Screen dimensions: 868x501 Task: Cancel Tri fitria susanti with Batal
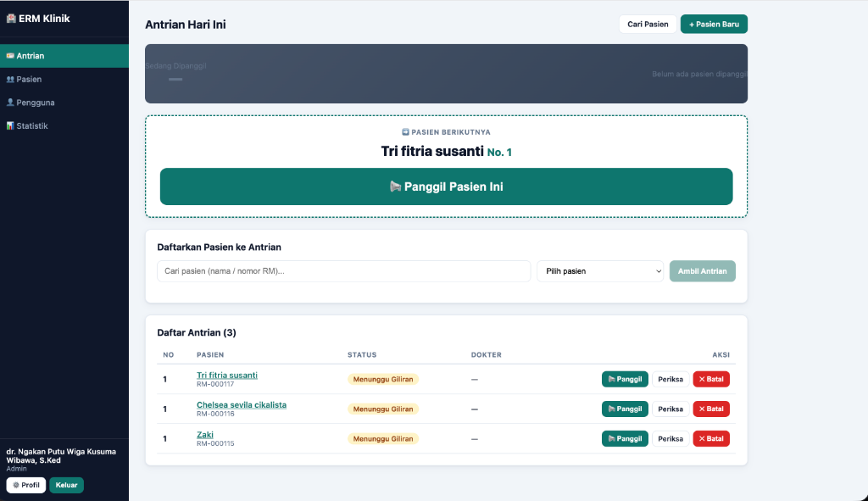click(711, 379)
